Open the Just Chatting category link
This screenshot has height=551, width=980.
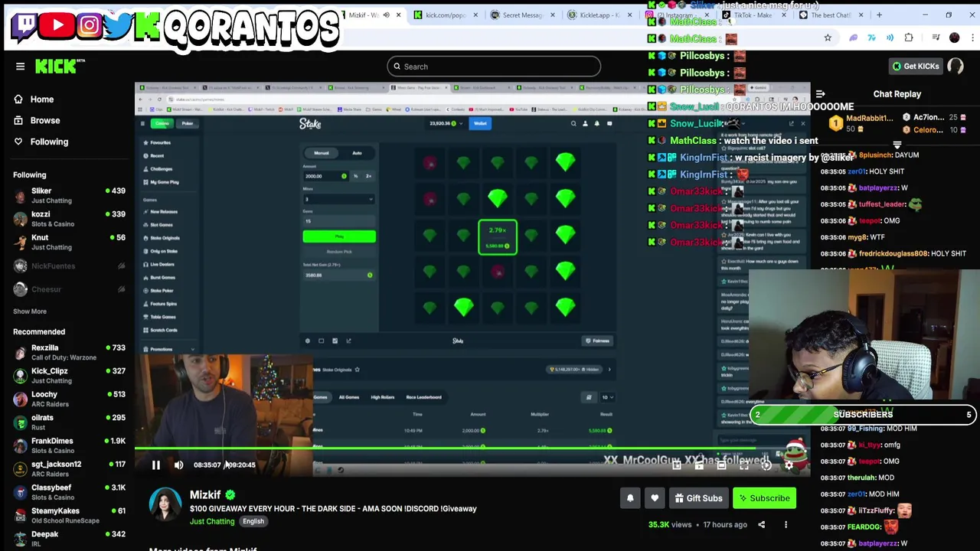pyautogui.click(x=212, y=522)
